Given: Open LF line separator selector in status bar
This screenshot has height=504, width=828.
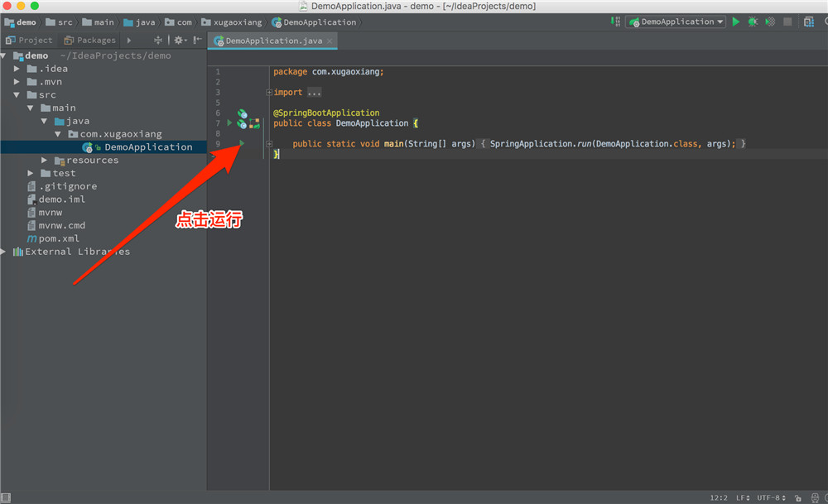Looking at the screenshot, I should click(x=743, y=497).
